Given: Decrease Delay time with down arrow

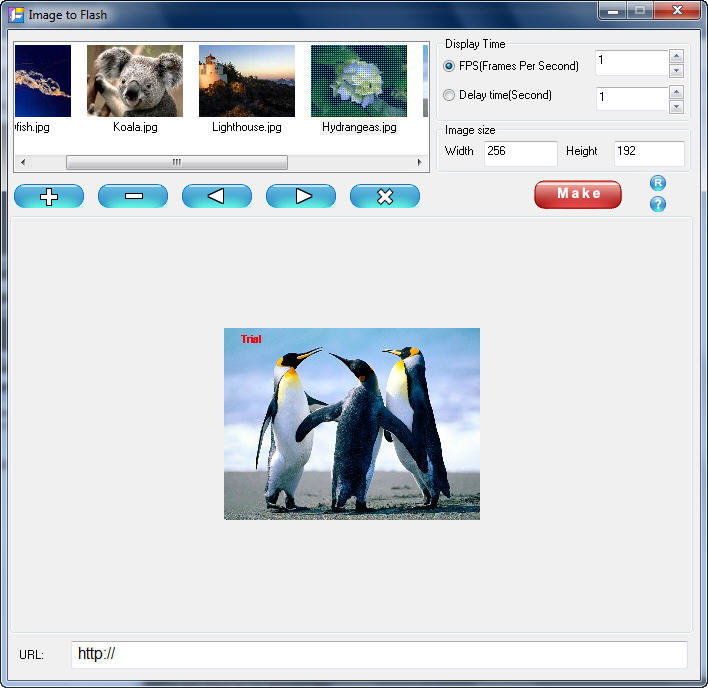Looking at the screenshot, I should pyautogui.click(x=676, y=107).
